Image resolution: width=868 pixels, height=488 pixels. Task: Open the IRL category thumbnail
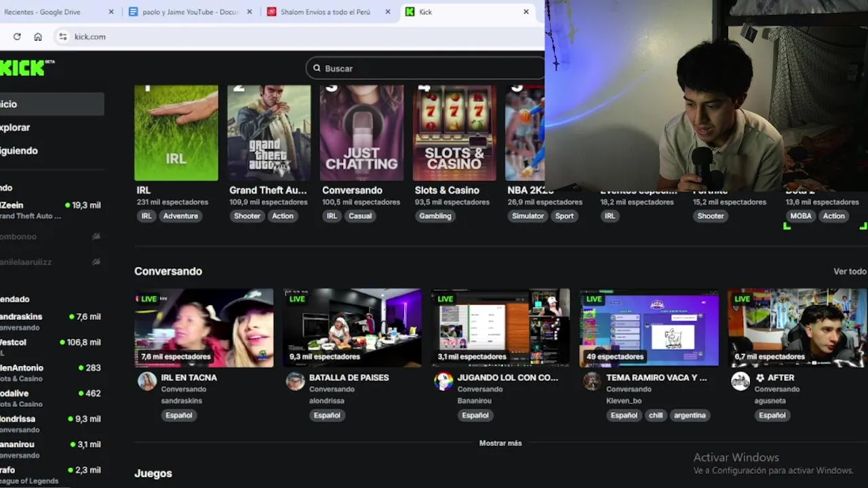click(x=176, y=133)
